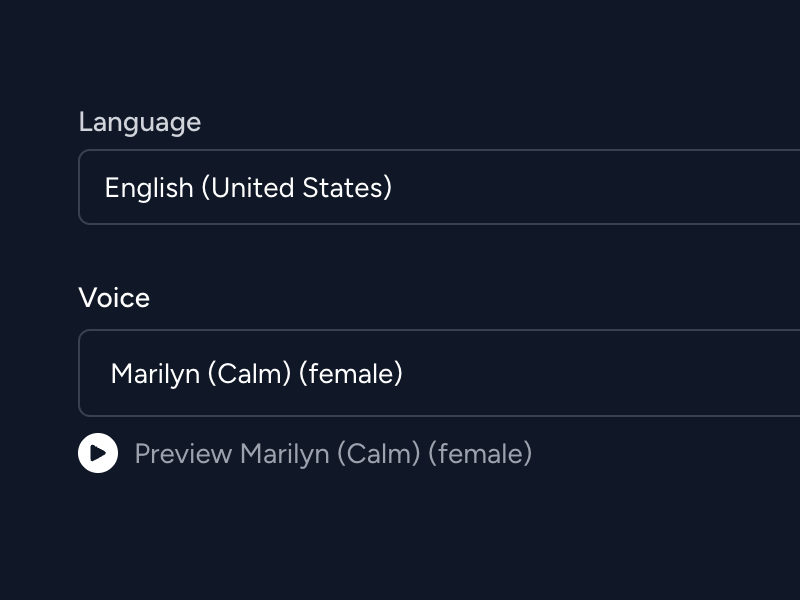Viewport: 800px width, 600px height.
Task: Open the Voice dropdown
Action: pyautogui.click(x=439, y=373)
